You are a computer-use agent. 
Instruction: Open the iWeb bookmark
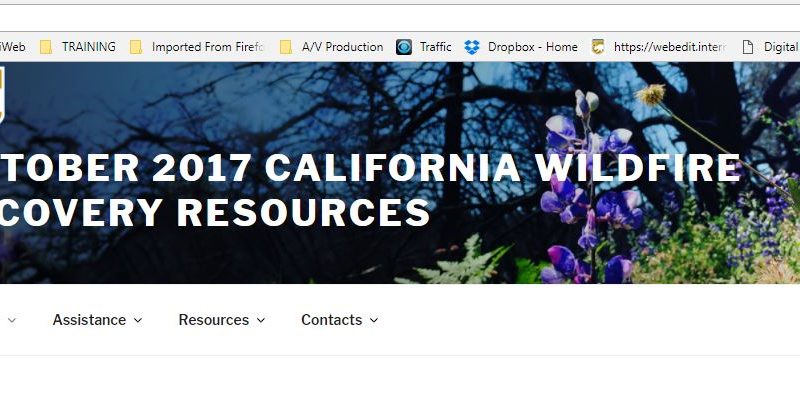coord(13,47)
